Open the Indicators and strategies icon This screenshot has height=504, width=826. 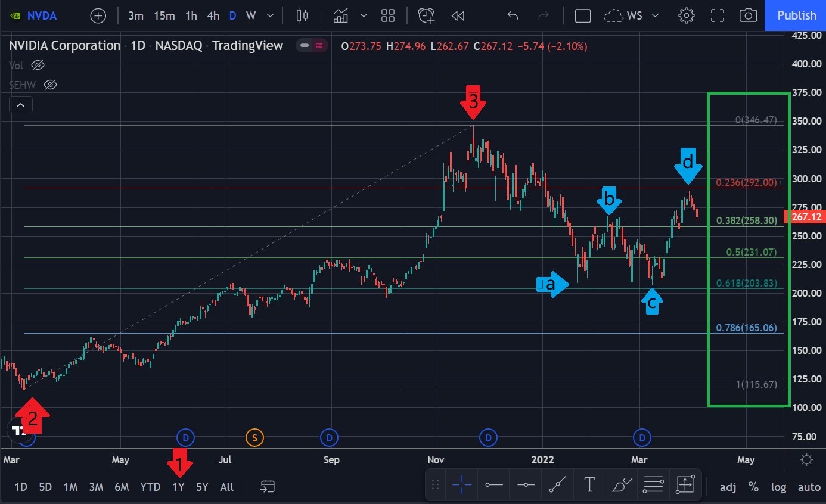[x=341, y=16]
